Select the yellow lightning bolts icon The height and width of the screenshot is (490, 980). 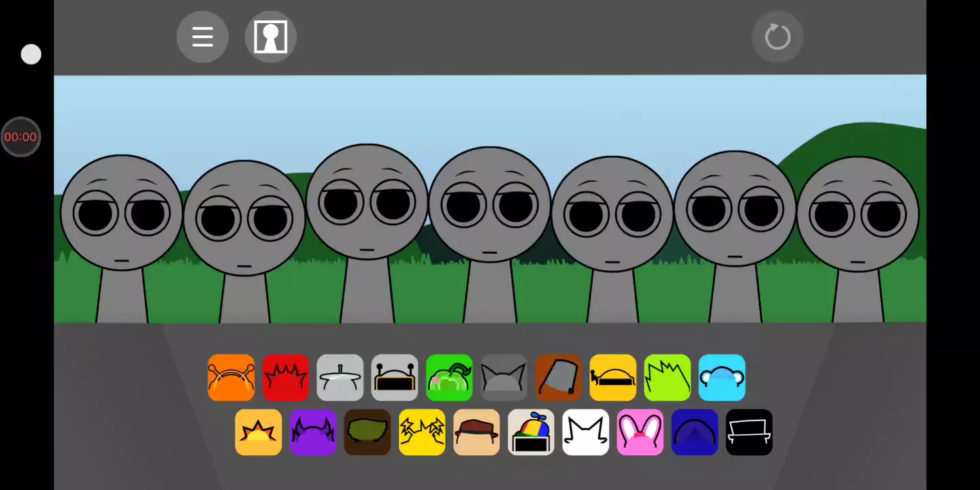click(x=422, y=432)
